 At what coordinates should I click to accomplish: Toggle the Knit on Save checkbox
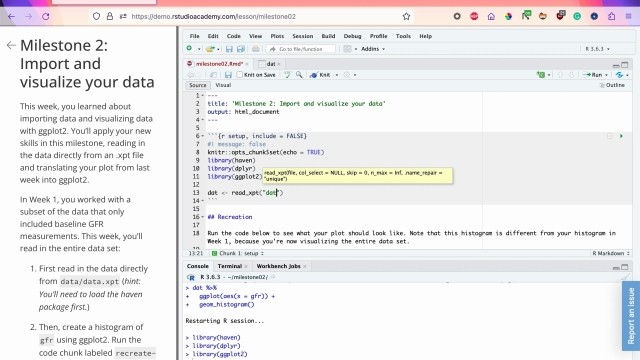240,75
